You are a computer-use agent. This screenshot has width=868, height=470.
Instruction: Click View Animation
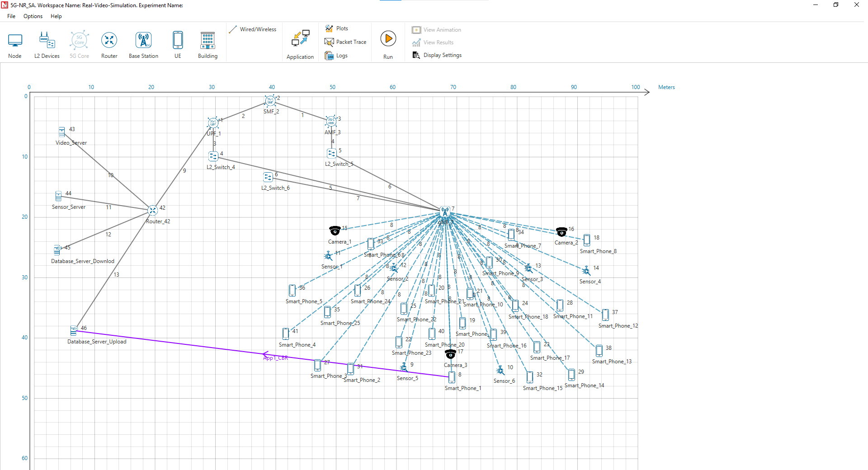pos(436,30)
